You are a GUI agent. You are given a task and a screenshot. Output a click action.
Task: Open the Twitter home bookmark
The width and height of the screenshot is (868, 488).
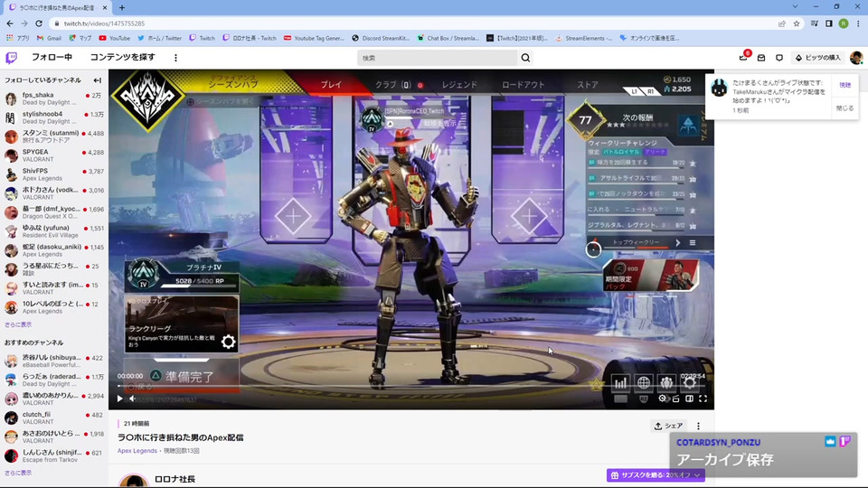(x=159, y=38)
